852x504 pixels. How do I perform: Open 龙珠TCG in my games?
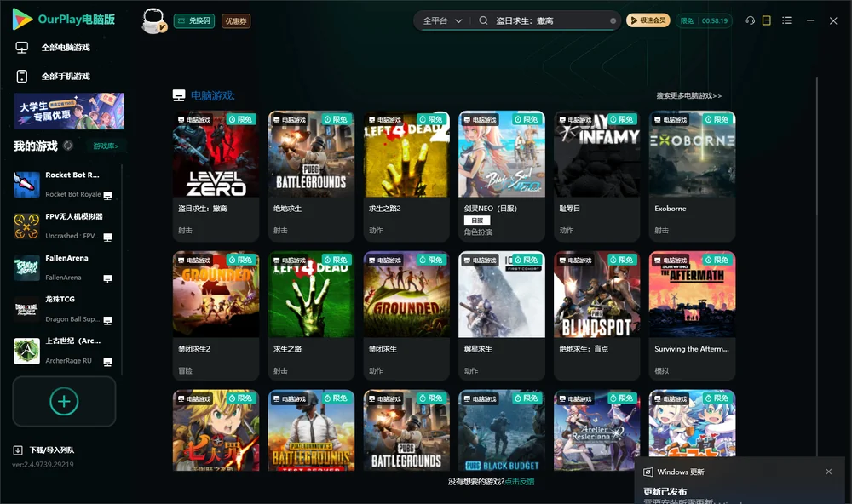64,309
